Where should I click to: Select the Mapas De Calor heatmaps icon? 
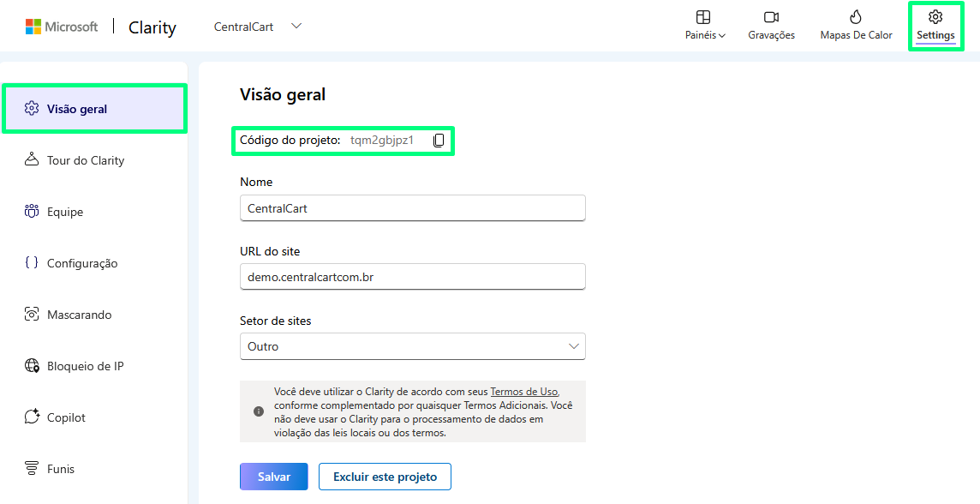tap(854, 24)
